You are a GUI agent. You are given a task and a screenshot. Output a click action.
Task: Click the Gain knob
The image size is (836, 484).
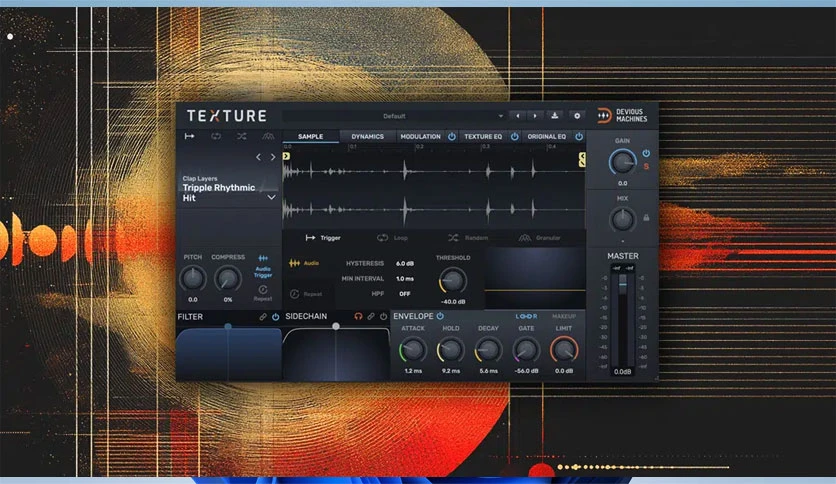pyautogui.click(x=622, y=162)
